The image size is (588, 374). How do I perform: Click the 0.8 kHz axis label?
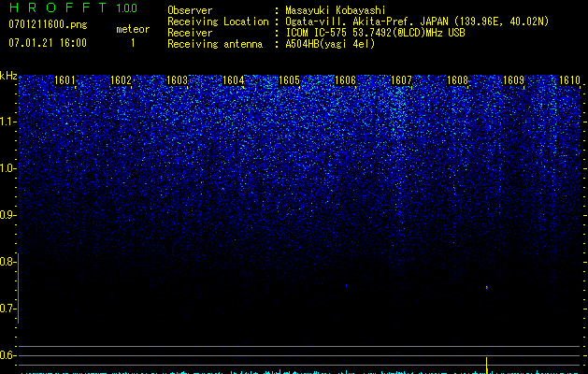pyautogui.click(x=7, y=262)
